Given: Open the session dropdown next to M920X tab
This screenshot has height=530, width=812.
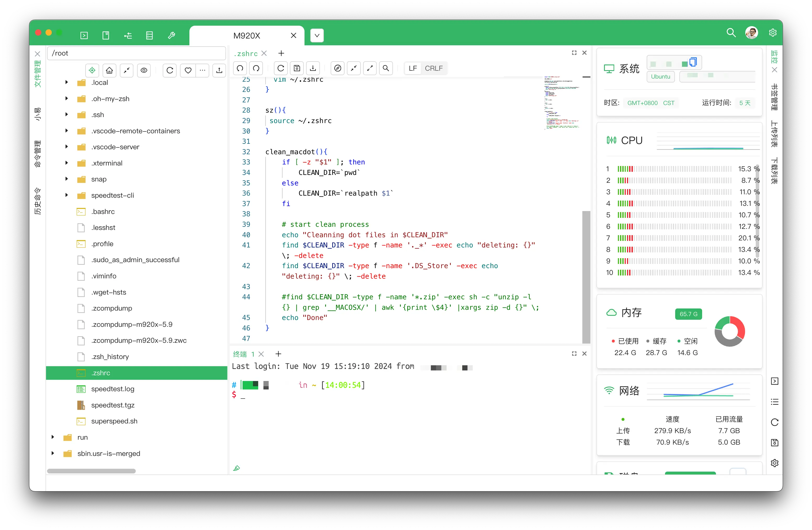Looking at the screenshot, I should coord(317,36).
